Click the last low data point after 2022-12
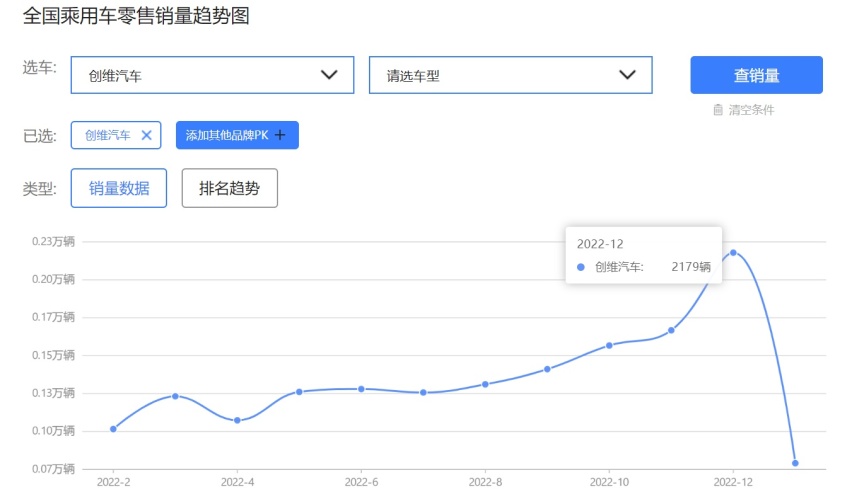 (x=795, y=463)
